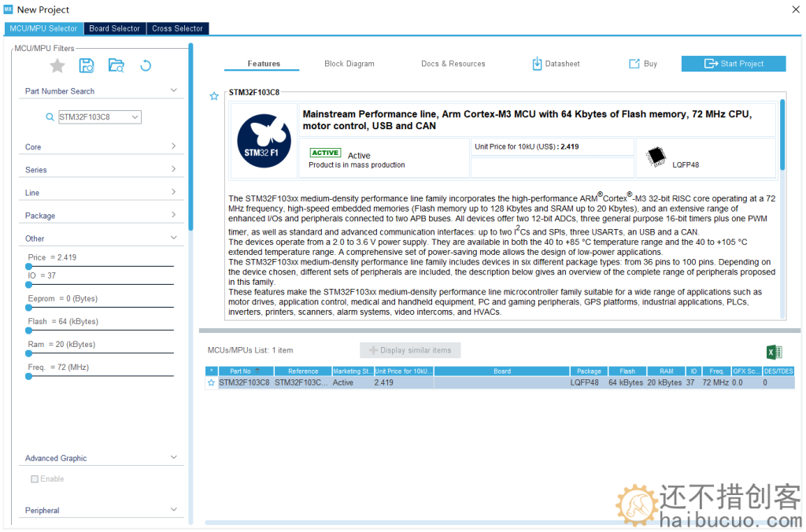
Task: Click the 64 kBytes flash cell
Action: click(626, 383)
